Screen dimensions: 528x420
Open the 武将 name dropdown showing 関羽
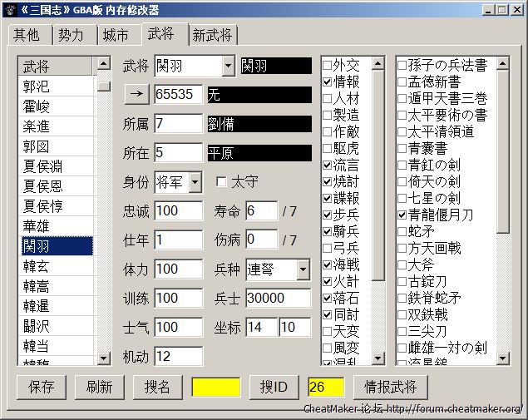(229, 67)
